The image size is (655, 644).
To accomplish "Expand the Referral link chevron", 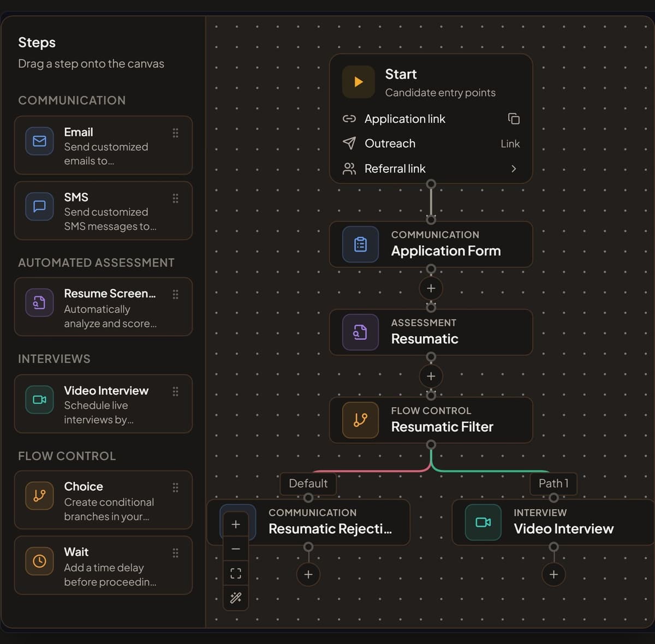I will coord(514,169).
